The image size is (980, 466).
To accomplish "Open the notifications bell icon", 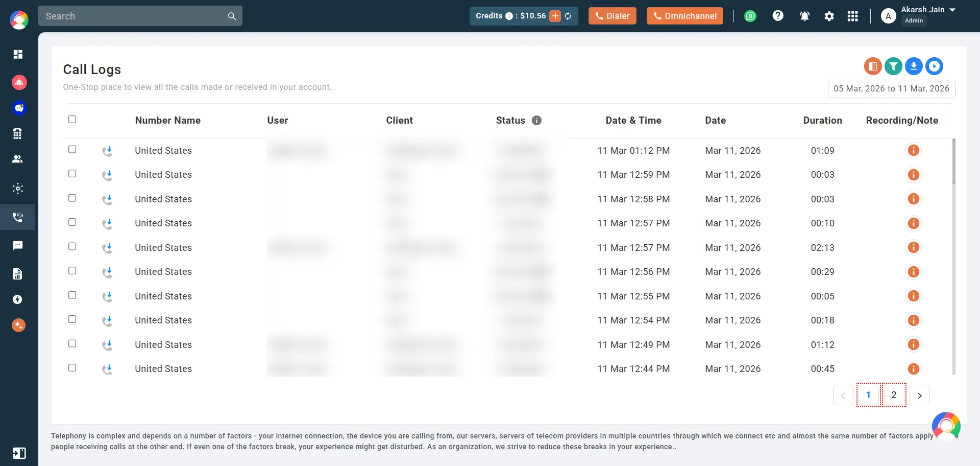I will (x=804, y=16).
